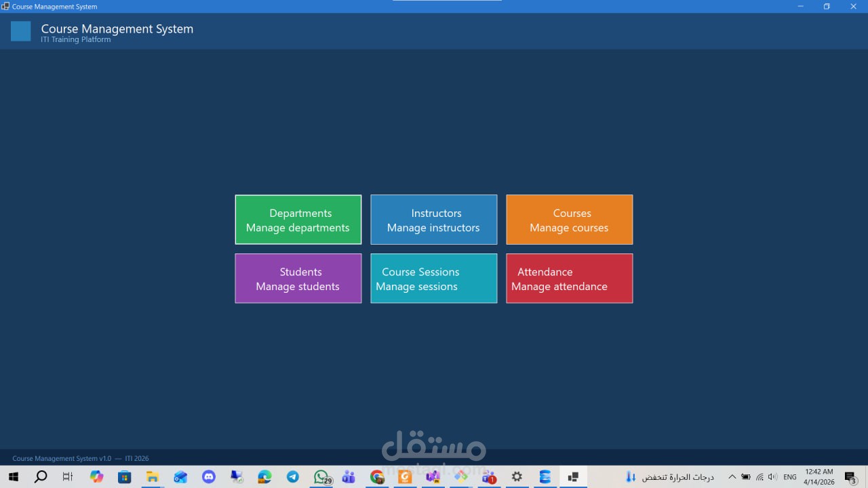Open Google Chrome from the taskbar

(377, 476)
